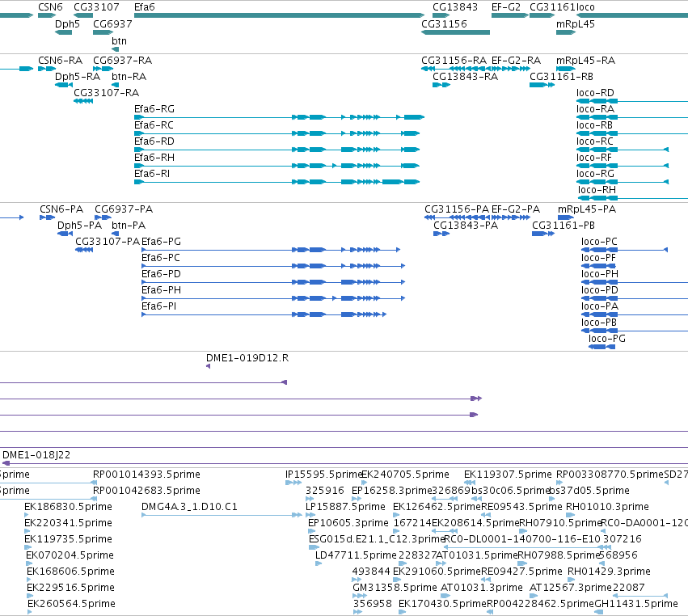This screenshot has width=688, height=616.
Task: Select the CG13843 gene label
Action: 455,7
